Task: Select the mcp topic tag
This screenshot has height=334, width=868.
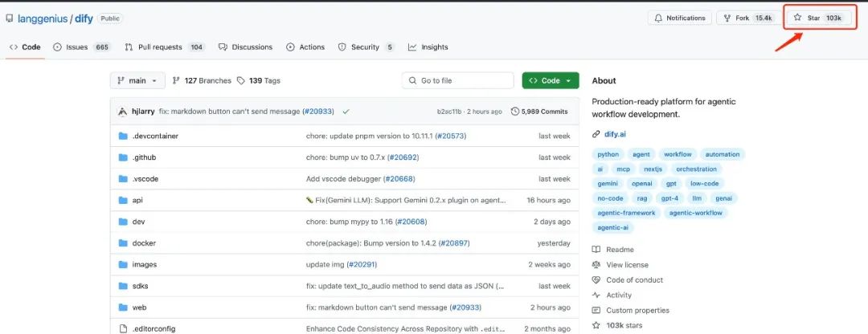Action: [624, 169]
